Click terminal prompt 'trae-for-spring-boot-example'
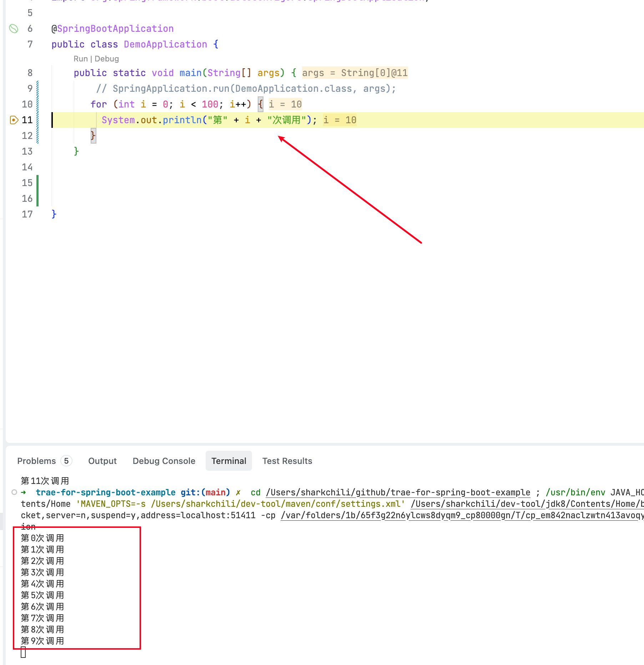644x665 pixels. (x=105, y=492)
